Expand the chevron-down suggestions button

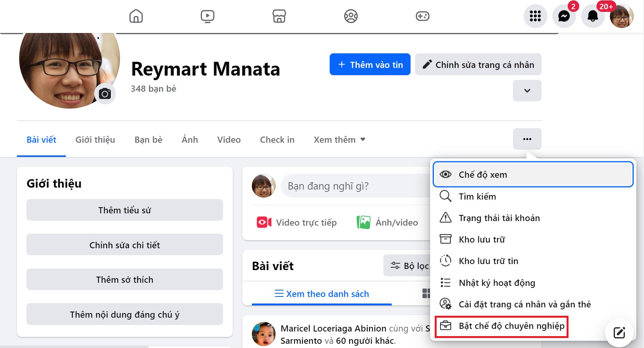(x=527, y=91)
